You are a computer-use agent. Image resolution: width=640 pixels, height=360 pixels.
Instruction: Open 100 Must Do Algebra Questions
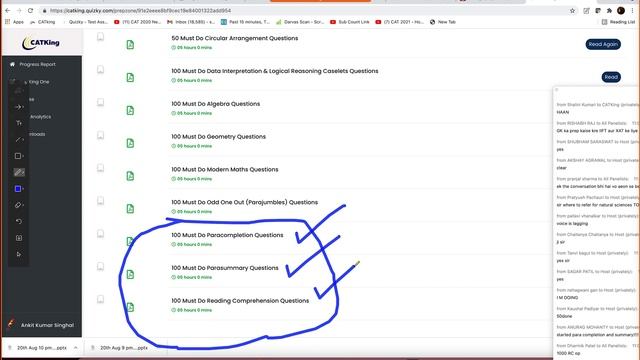pyautogui.click(x=216, y=104)
